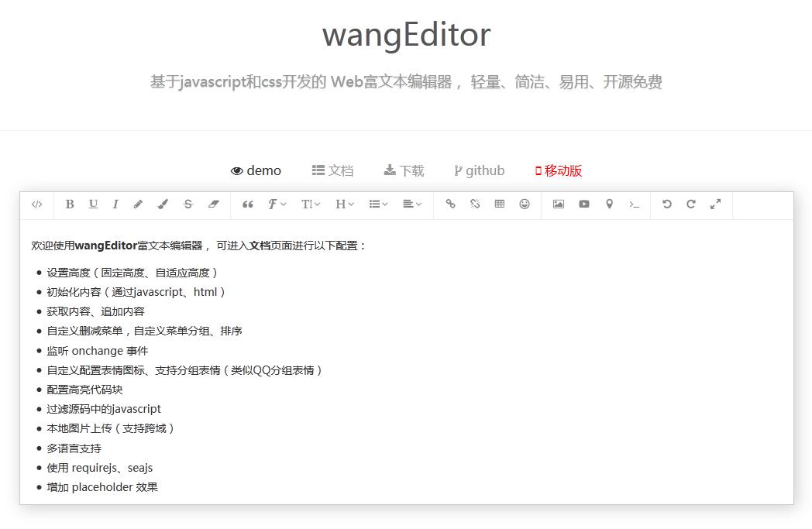
Task: Select the demo tab
Action: coord(256,171)
